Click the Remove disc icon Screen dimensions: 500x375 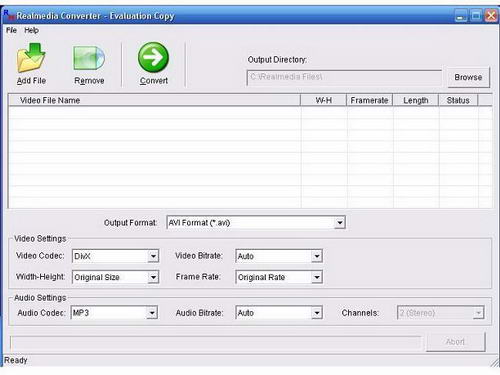(x=89, y=58)
